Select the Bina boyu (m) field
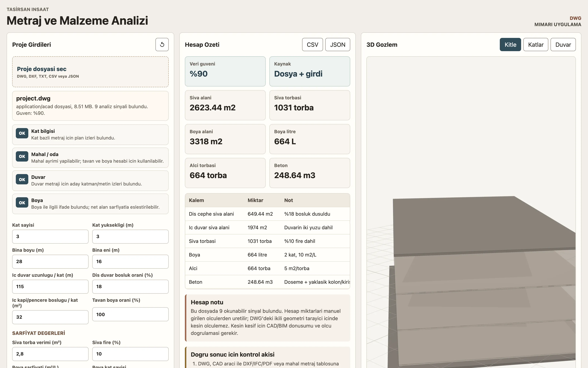 [x=50, y=262]
